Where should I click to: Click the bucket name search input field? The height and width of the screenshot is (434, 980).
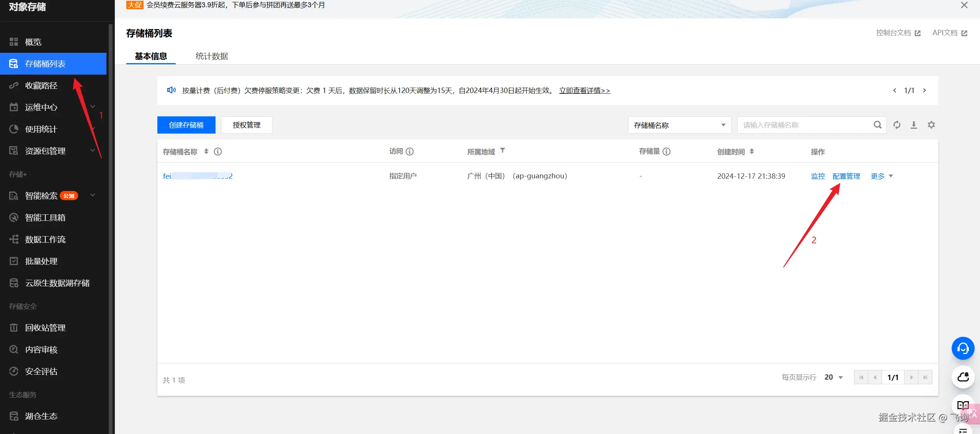(804, 125)
